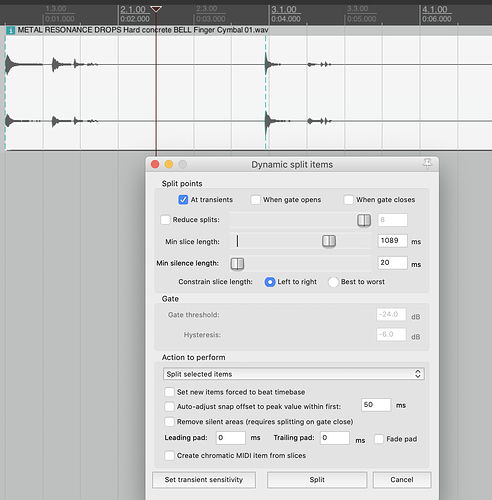Image resolution: width=492 pixels, height=500 pixels.
Task: Click the pin icon in dialog title bar
Action: (x=427, y=164)
